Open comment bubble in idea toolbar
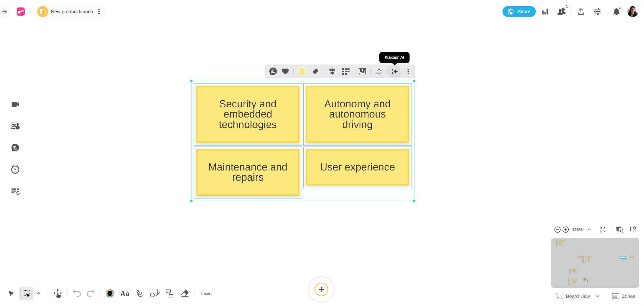644x306 pixels. 273,71
